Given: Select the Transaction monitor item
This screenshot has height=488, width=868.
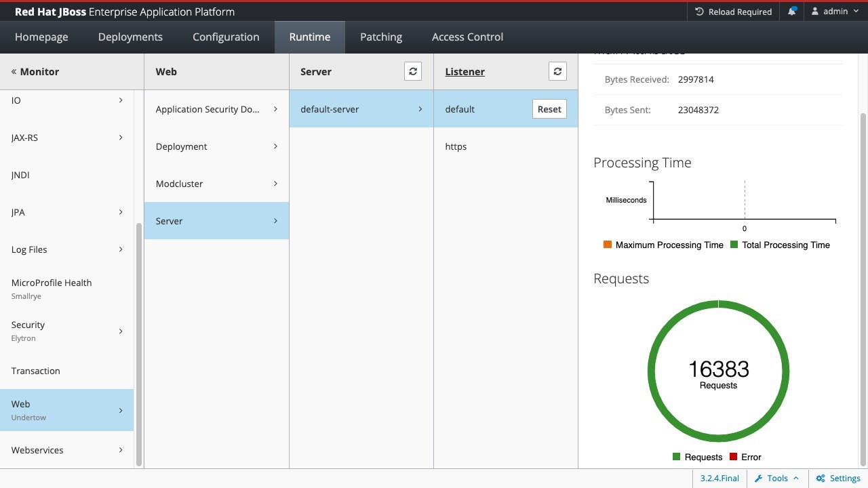Looking at the screenshot, I should [x=67, y=371].
